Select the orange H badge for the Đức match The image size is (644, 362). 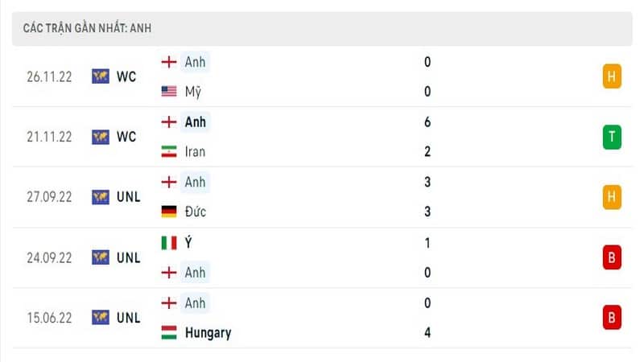[x=612, y=197]
